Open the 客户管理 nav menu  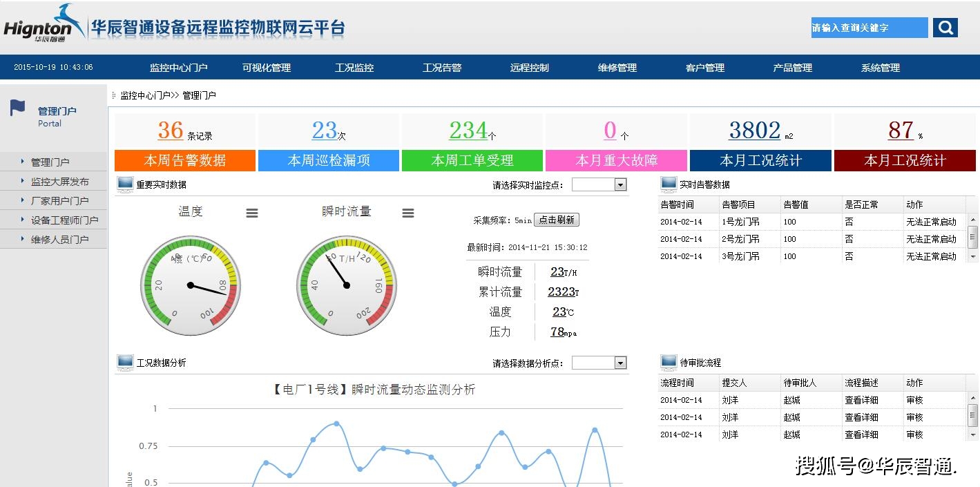point(705,68)
